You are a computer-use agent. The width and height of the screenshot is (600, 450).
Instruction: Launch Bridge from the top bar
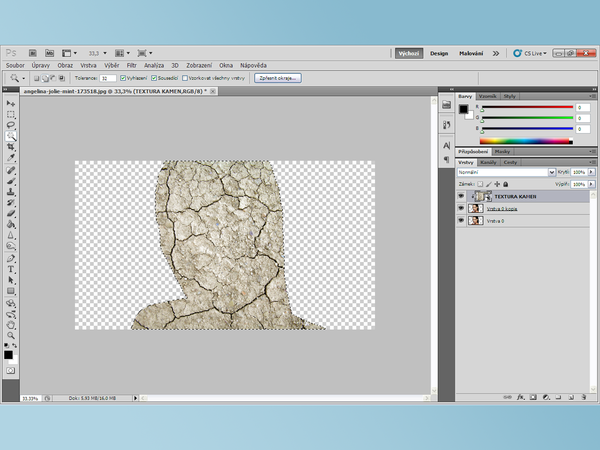click(x=35, y=53)
